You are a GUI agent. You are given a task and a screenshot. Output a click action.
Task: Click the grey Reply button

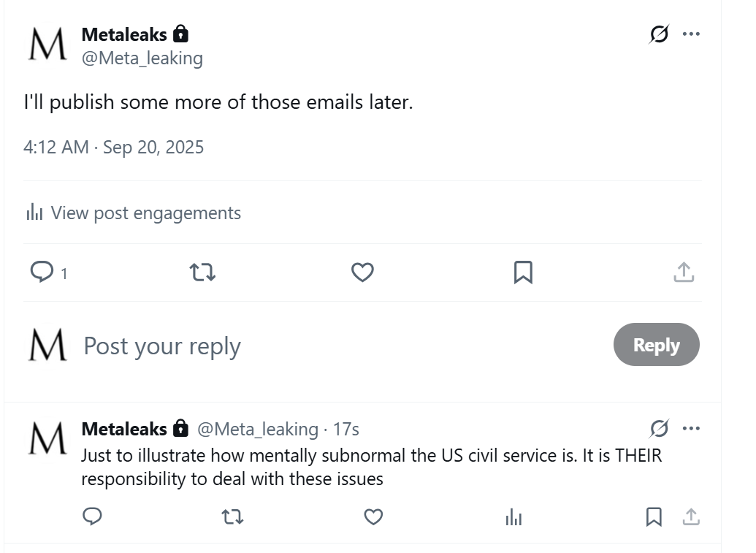(x=656, y=345)
